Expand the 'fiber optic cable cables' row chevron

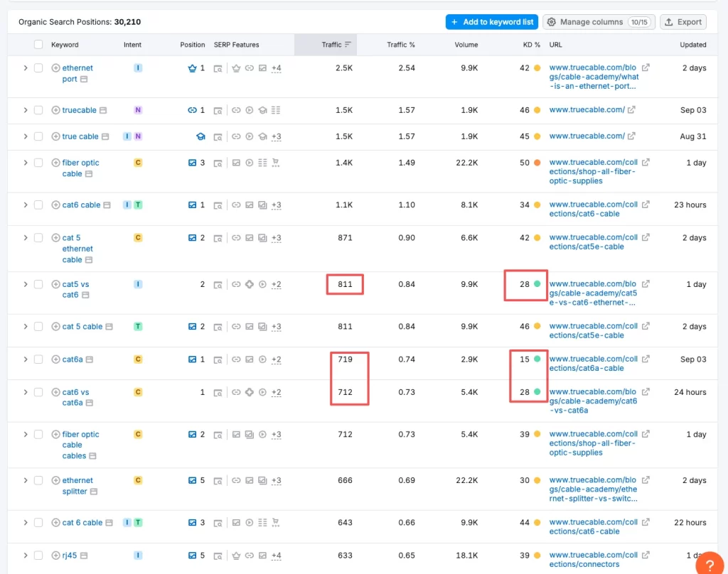click(26, 434)
